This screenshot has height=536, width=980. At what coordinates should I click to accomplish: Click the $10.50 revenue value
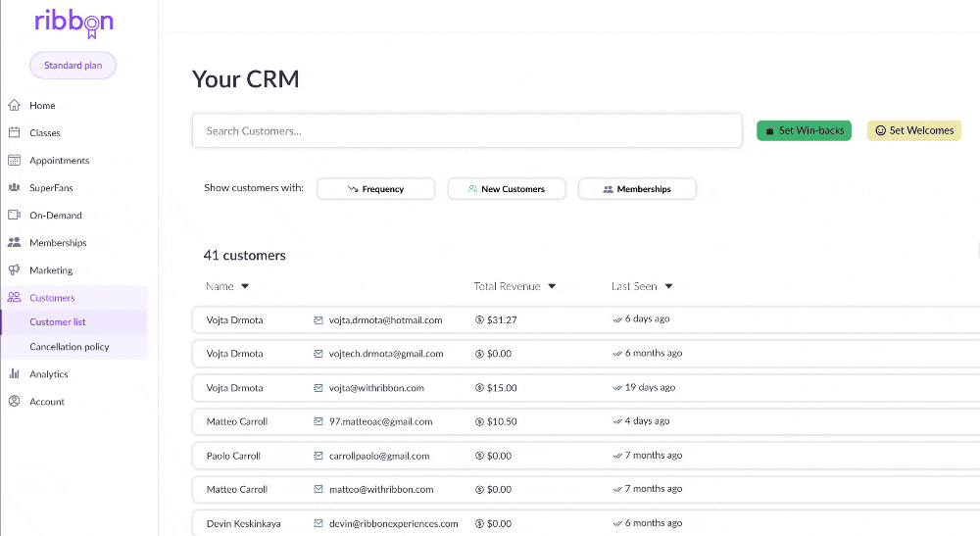coord(502,421)
